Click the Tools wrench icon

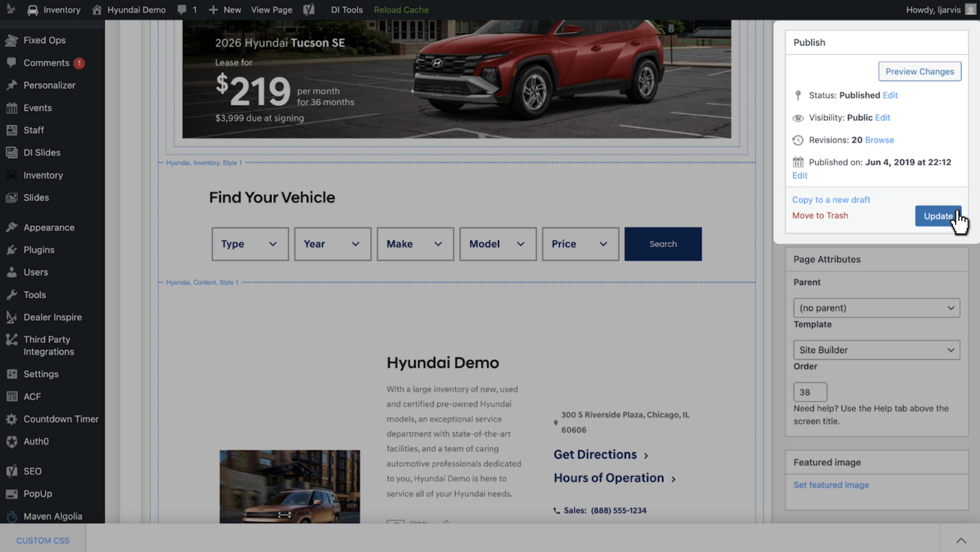click(11, 295)
